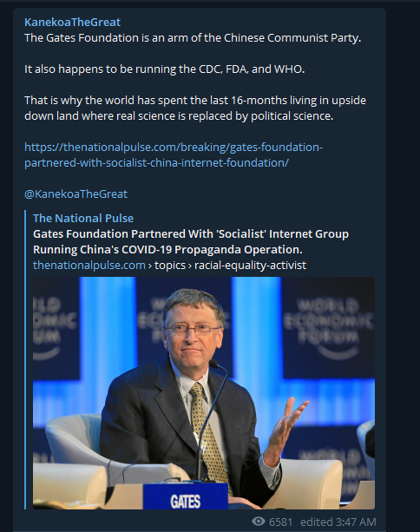
Task: Click The National Pulse preview site name
Action: (x=83, y=218)
